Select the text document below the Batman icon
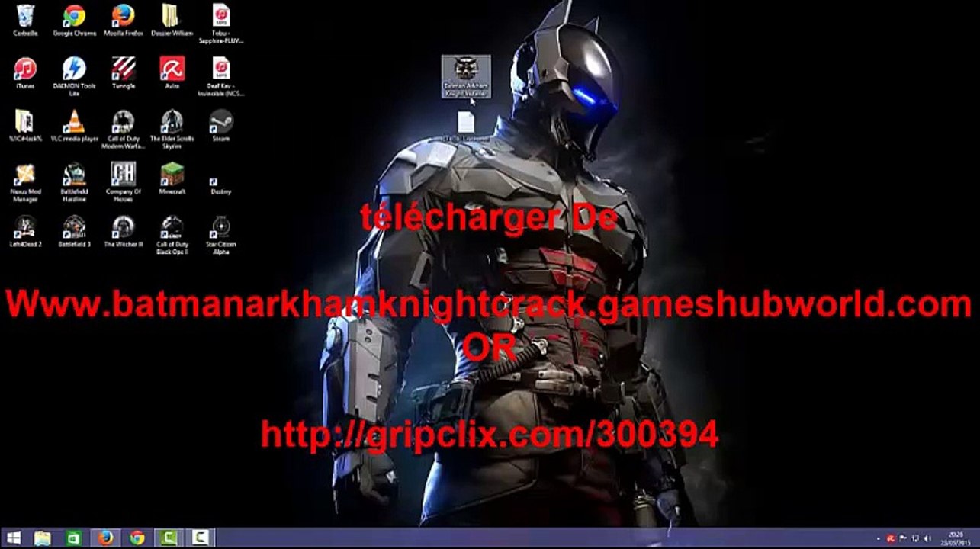This screenshot has width=980, height=549. (x=466, y=126)
